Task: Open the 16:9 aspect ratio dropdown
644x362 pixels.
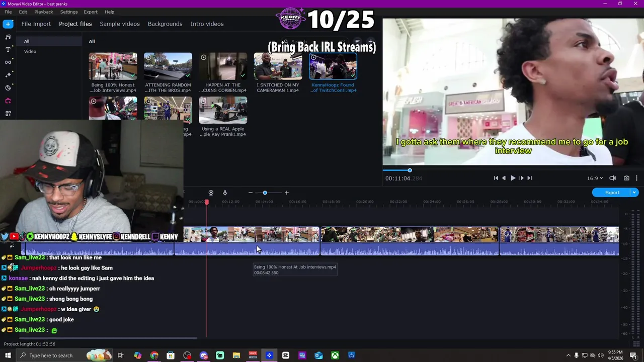Action: (x=595, y=178)
